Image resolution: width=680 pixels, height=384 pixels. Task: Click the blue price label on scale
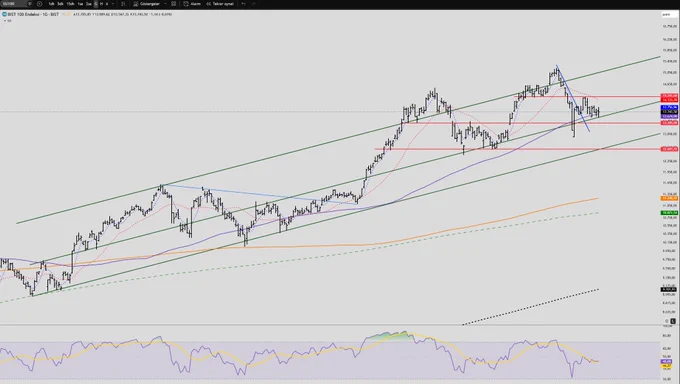669,107
